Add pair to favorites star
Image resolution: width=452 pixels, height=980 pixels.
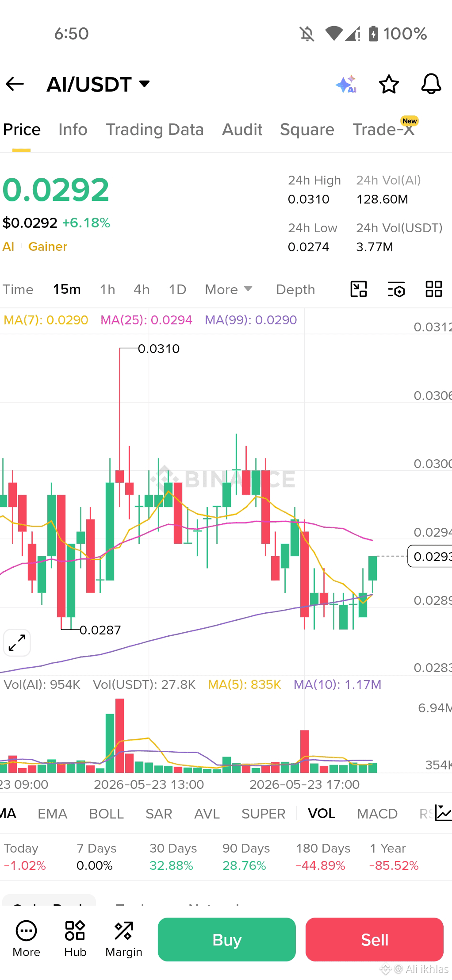(389, 84)
